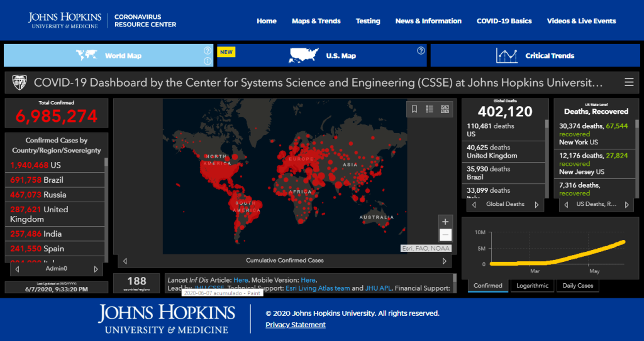
Task: Open the legend list icon on the map toolbar
Action: click(x=430, y=109)
